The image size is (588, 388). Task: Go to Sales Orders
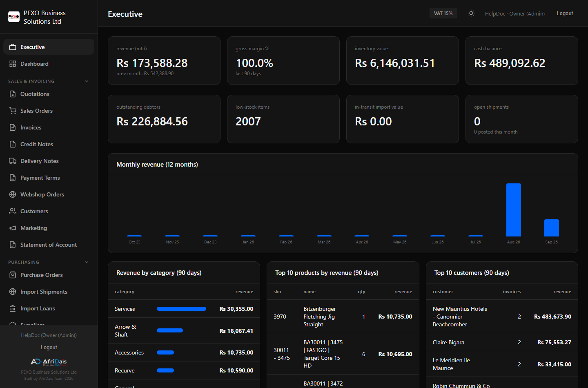tap(49, 111)
